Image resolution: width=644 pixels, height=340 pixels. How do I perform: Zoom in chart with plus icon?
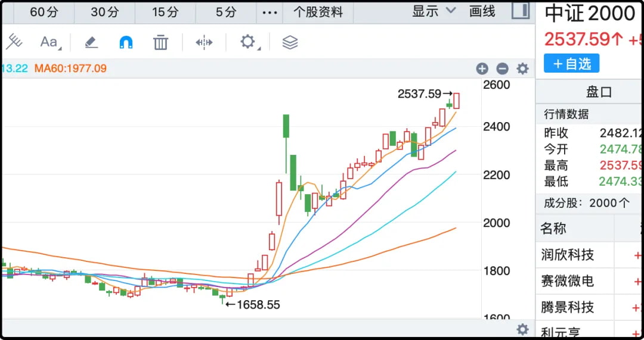coord(482,68)
